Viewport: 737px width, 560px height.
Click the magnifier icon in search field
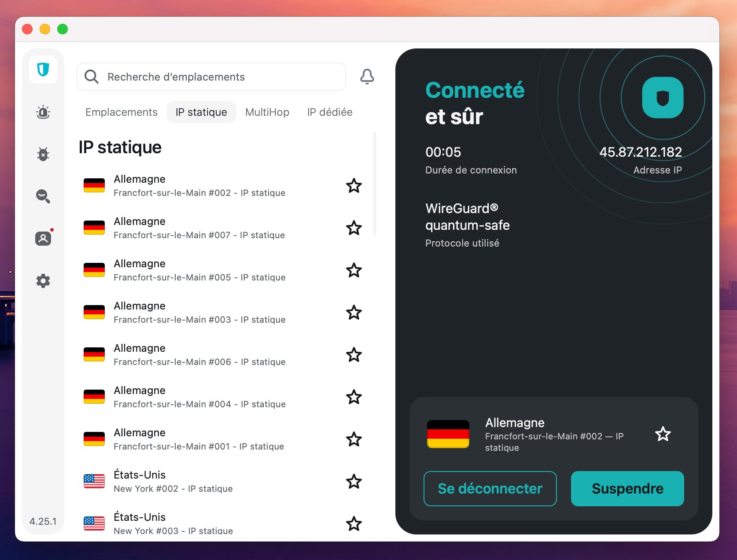point(92,77)
